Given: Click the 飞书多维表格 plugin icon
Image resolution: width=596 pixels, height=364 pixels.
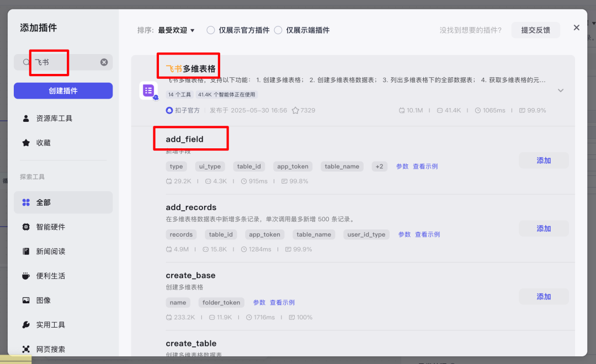Looking at the screenshot, I should coord(148,90).
